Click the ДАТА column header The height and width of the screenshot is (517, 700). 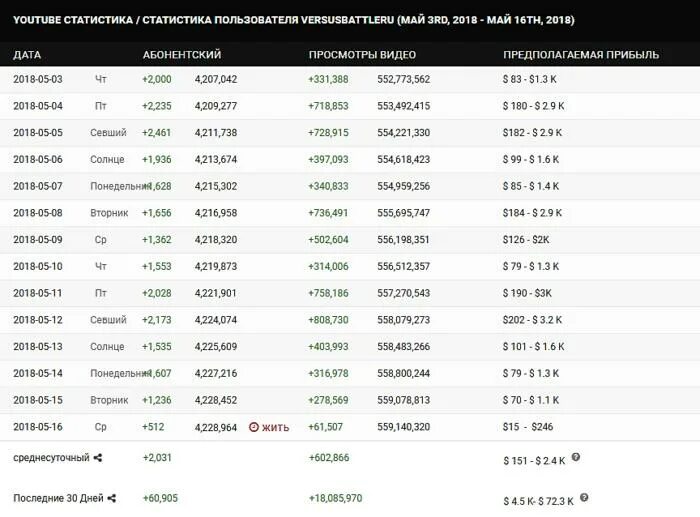[x=27, y=55]
